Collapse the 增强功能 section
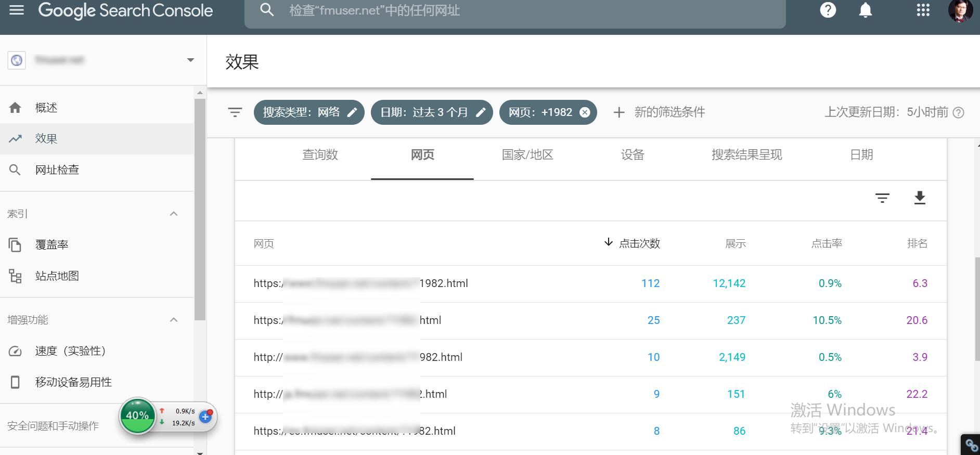The width and height of the screenshot is (980, 455). 174,320
